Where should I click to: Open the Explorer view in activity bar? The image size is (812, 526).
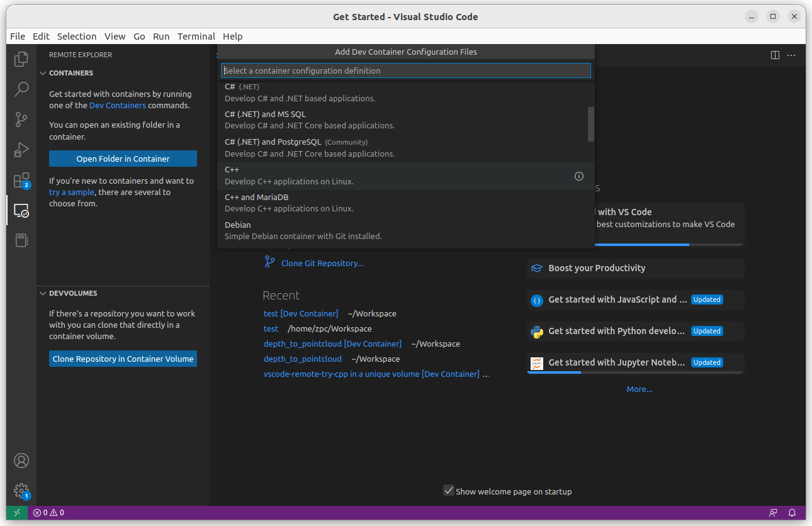[x=21, y=59]
